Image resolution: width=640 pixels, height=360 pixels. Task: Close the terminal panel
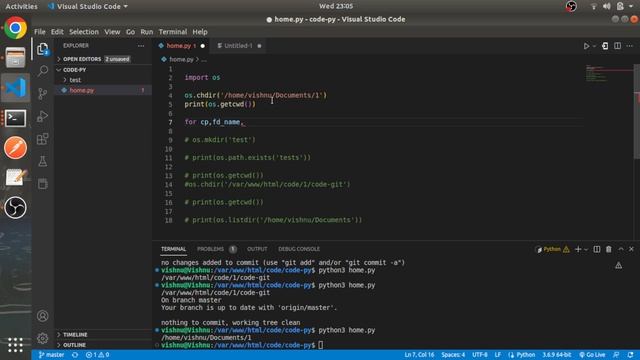click(631, 249)
